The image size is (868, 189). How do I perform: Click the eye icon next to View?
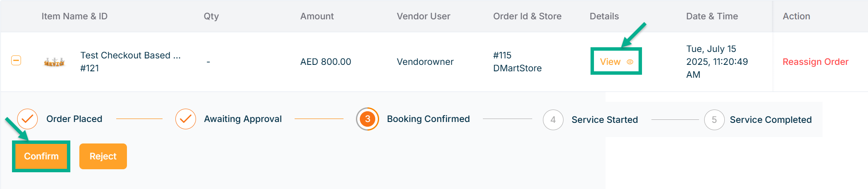(x=630, y=62)
